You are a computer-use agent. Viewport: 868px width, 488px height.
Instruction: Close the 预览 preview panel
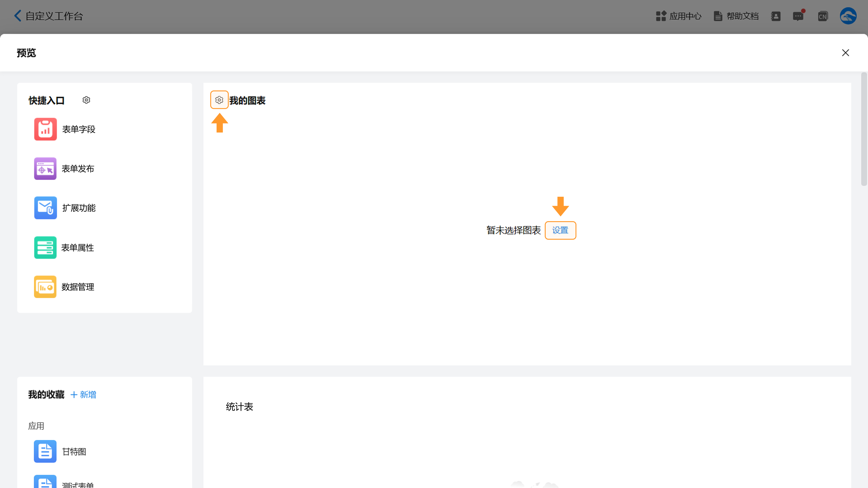[845, 52]
